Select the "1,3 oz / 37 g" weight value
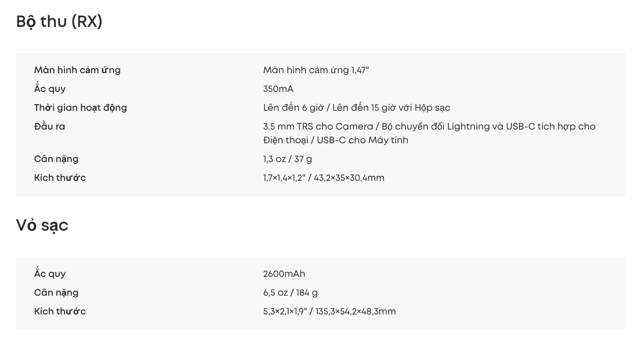The width and height of the screenshot is (644, 349). point(287,159)
